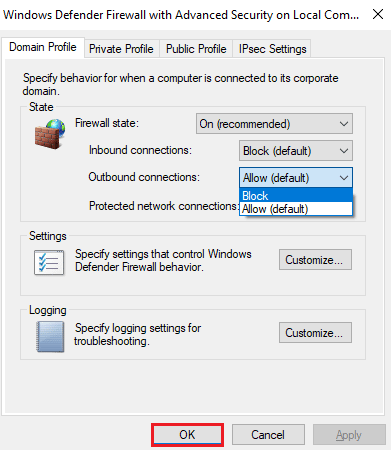Confirm changes with the OK button

pos(187,435)
